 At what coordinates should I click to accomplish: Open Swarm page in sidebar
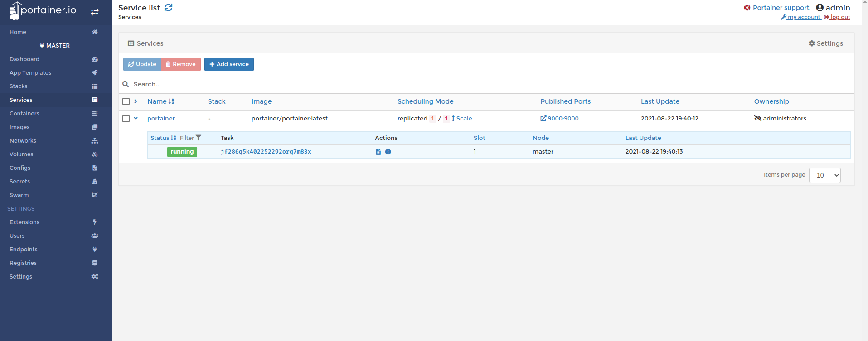[19, 195]
